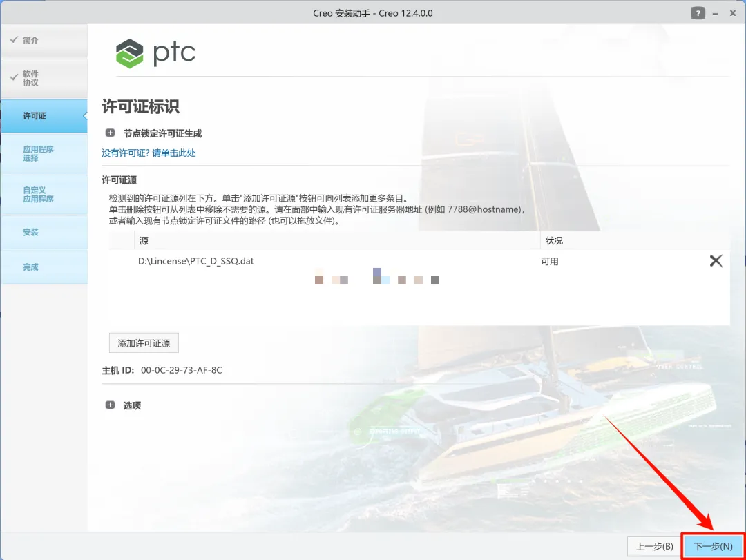This screenshot has width=746, height=560.
Task: Click the 下一步(N) button
Action: [x=713, y=546]
